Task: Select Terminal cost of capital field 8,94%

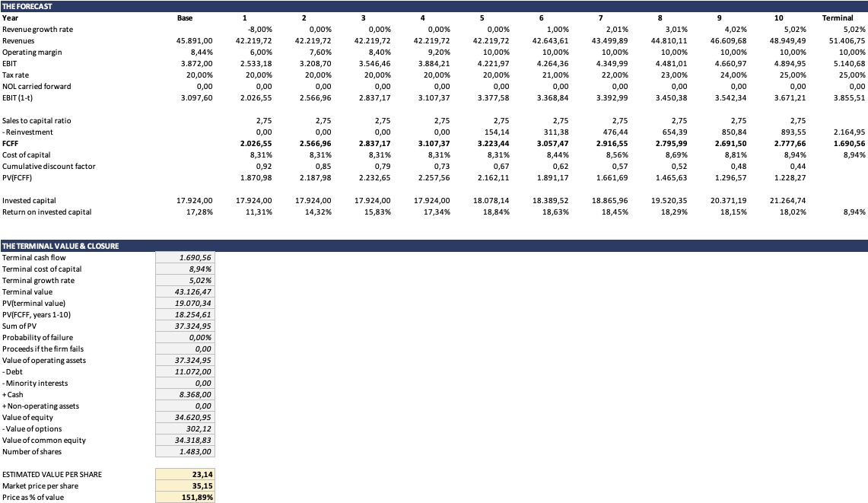Action: (185, 269)
